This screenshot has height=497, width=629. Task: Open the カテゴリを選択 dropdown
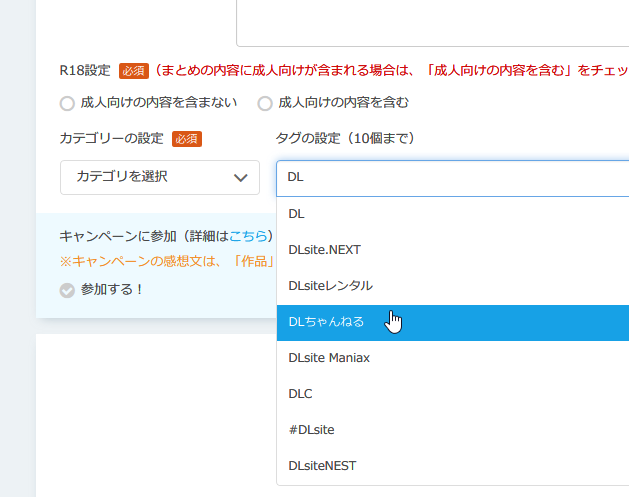click(x=160, y=177)
